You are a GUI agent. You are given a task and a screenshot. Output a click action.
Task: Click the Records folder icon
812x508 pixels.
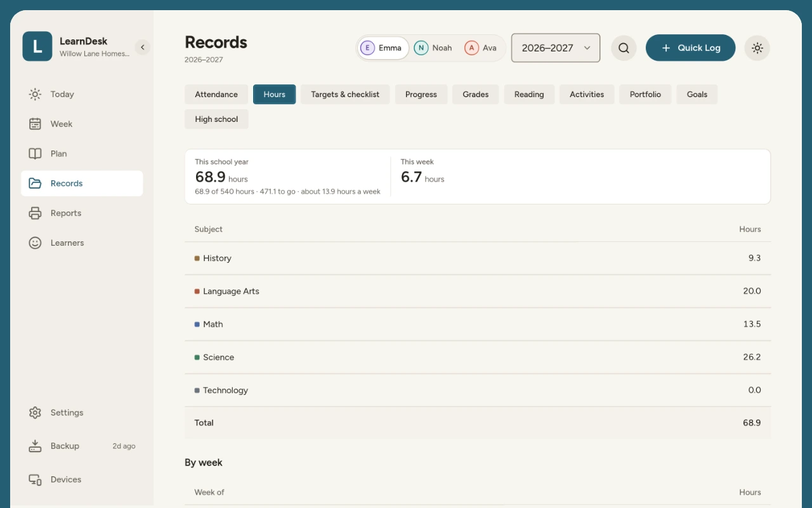(x=35, y=184)
